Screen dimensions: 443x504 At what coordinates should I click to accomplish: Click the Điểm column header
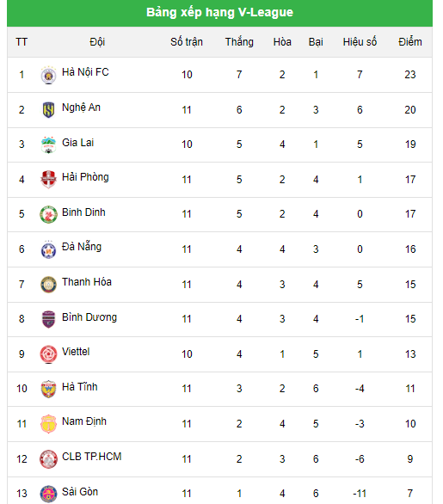point(410,42)
